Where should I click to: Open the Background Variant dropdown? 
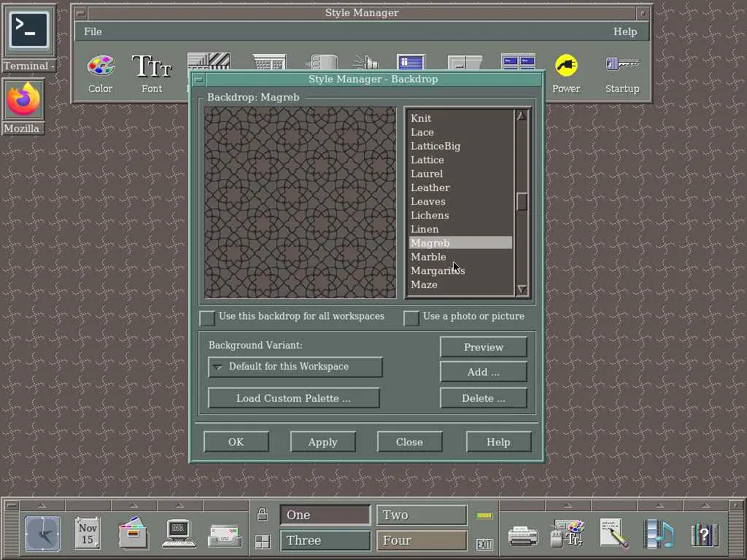[x=295, y=367]
